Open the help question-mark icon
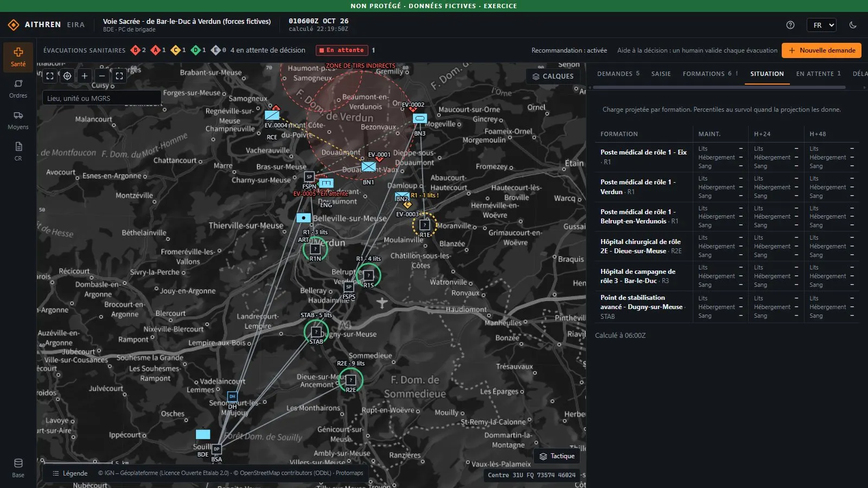 pyautogui.click(x=790, y=25)
